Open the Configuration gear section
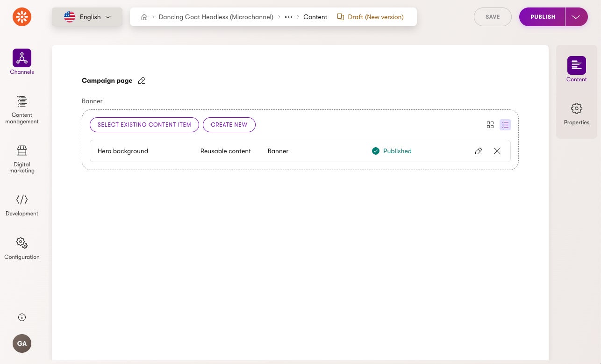Viewport: 601px width, 364px height. (22, 249)
